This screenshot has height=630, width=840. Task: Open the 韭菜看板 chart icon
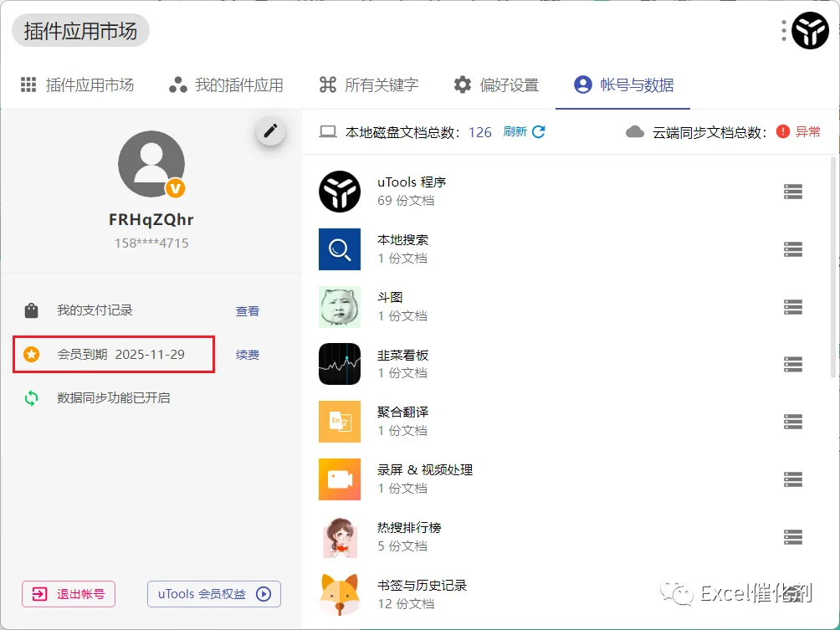pyautogui.click(x=340, y=364)
